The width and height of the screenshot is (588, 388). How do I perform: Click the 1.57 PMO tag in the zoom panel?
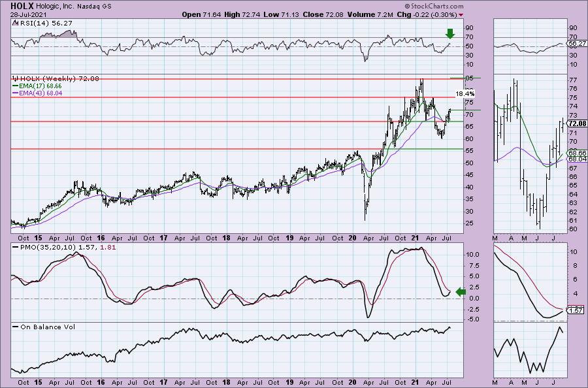[576, 310]
